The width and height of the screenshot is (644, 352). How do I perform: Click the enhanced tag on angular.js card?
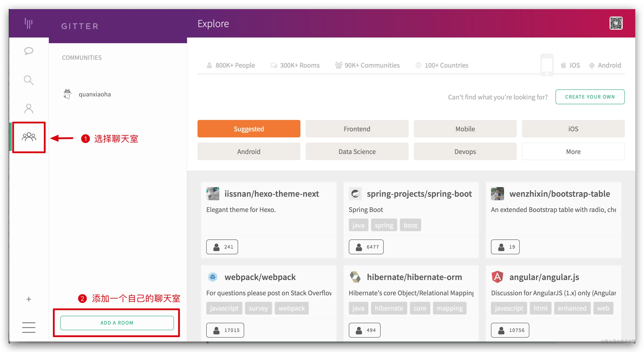click(x=572, y=308)
